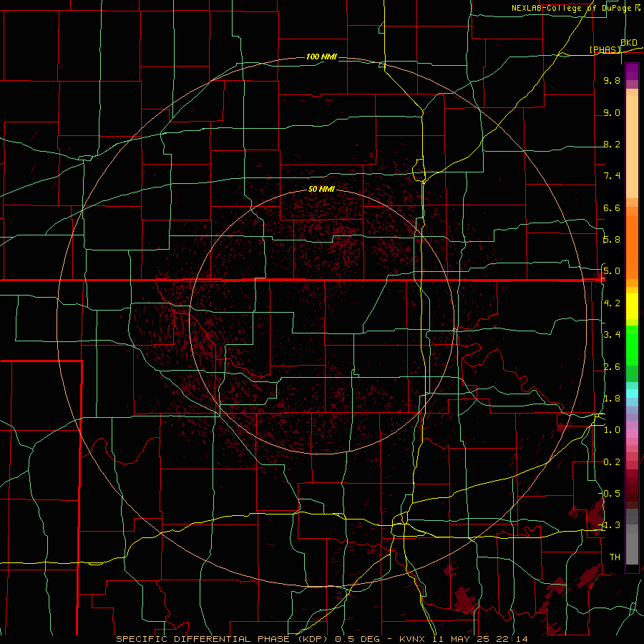This screenshot has height=644, width=644.
Task: Click the TH label on the color scale
Action: 615,557
